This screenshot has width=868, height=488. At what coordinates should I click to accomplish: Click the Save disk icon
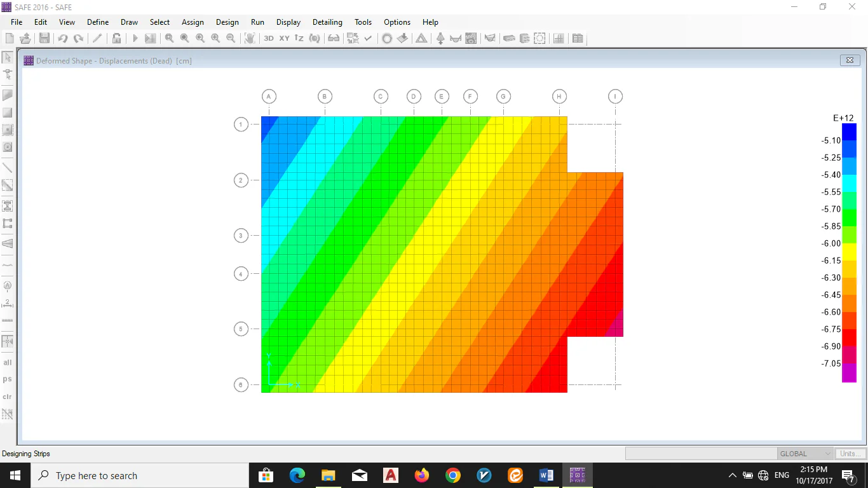point(44,39)
